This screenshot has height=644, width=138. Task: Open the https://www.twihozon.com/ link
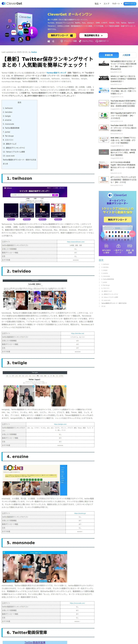76,242
